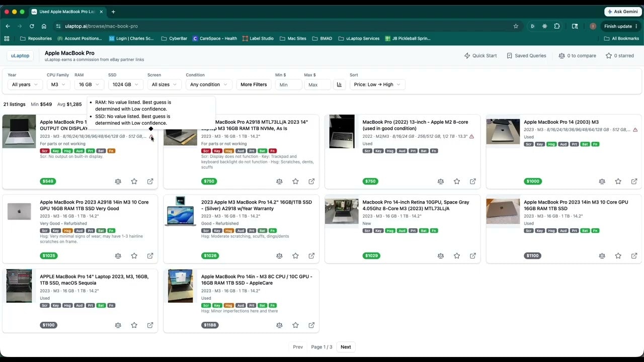644x362 pixels.
Task: Click the Min price input field
Action: pos(288,84)
